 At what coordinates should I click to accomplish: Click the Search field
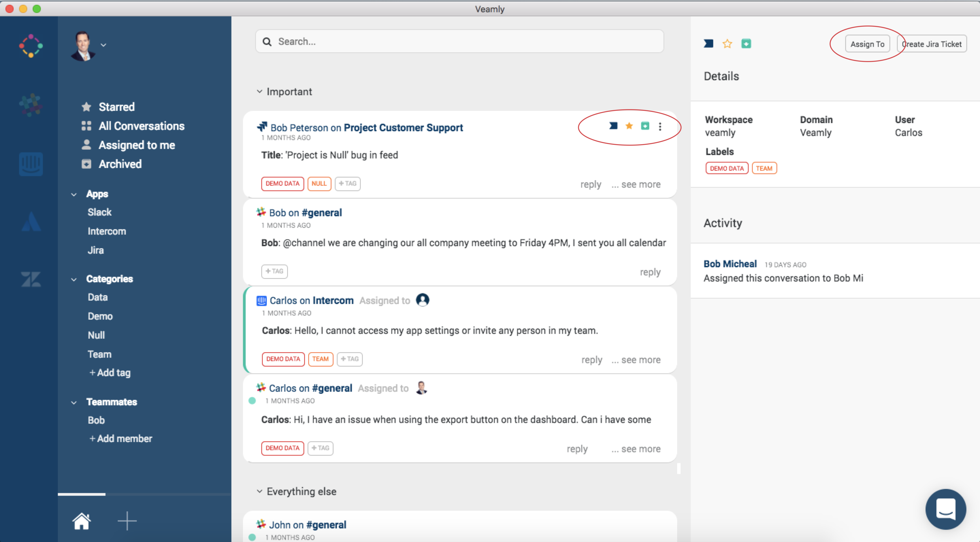pyautogui.click(x=460, y=41)
